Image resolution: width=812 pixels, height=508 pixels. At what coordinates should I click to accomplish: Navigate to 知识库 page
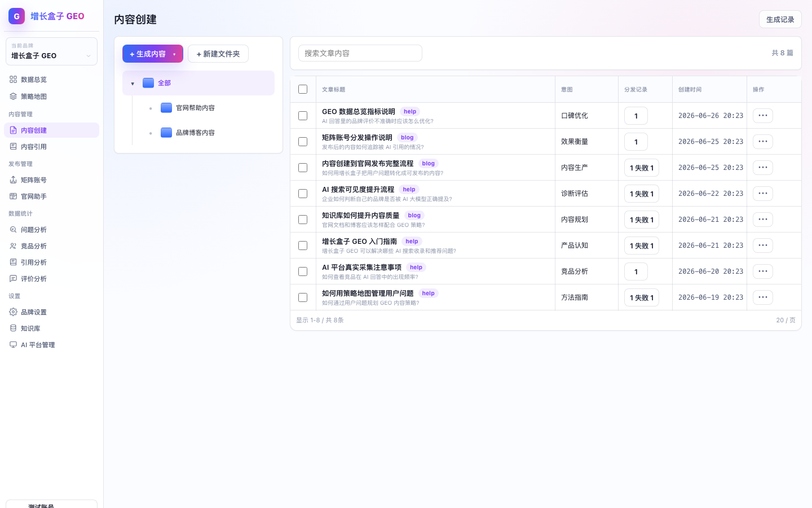coord(51,329)
